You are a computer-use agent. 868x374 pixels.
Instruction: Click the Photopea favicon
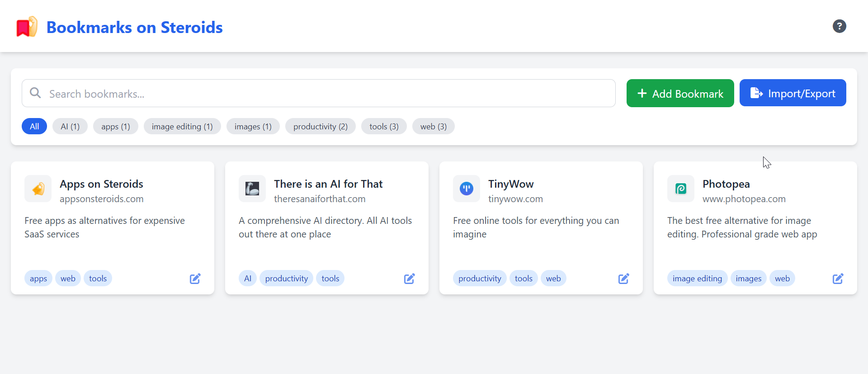[x=681, y=189]
